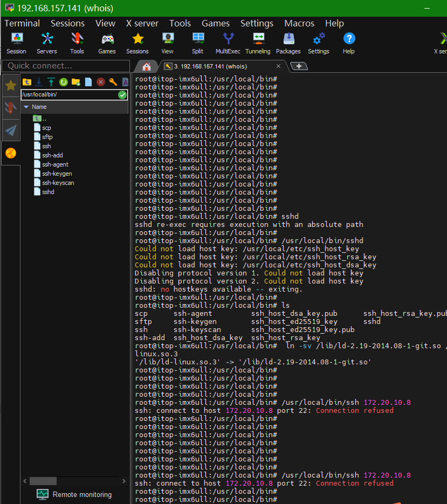The image size is (447, 504).
Task: Click the Tools toolbar icon
Action: (x=77, y=44)
